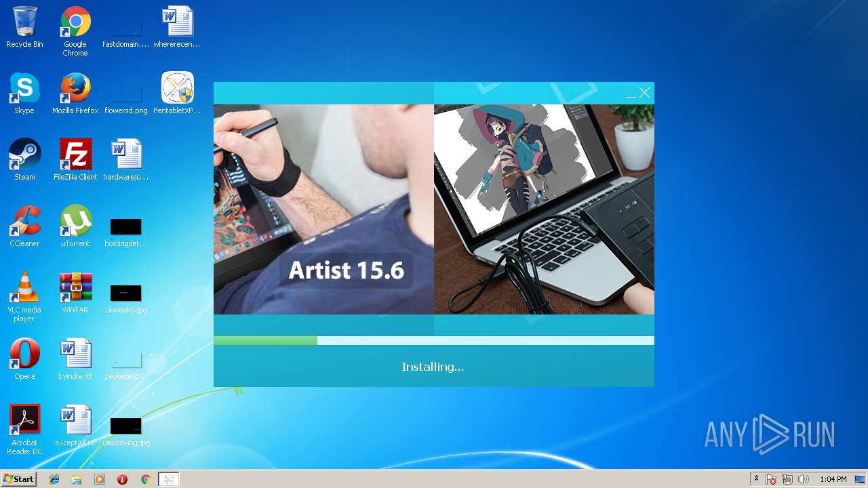868x488 pixels.
Task: Open the byindia.rtf document
Action: [x=75, y=359]
